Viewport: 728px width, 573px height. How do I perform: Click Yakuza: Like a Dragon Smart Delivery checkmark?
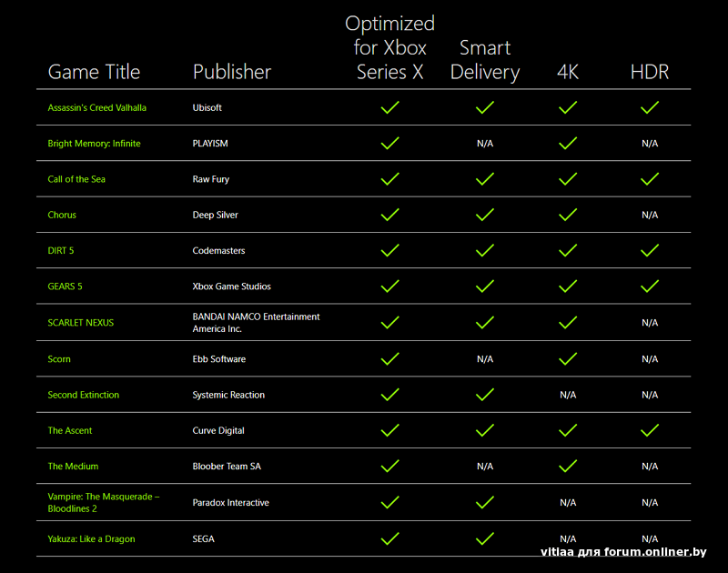click(x=485, y=538)
